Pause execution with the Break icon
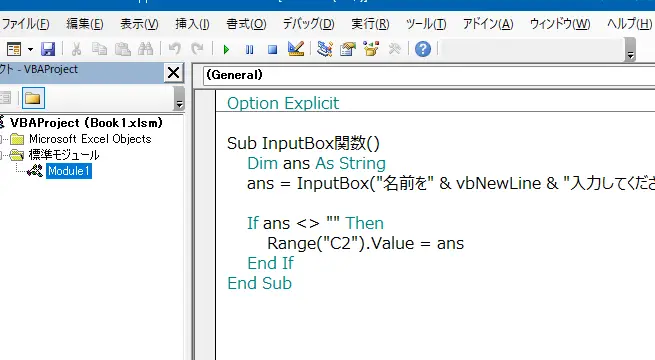 coord(249,50)
